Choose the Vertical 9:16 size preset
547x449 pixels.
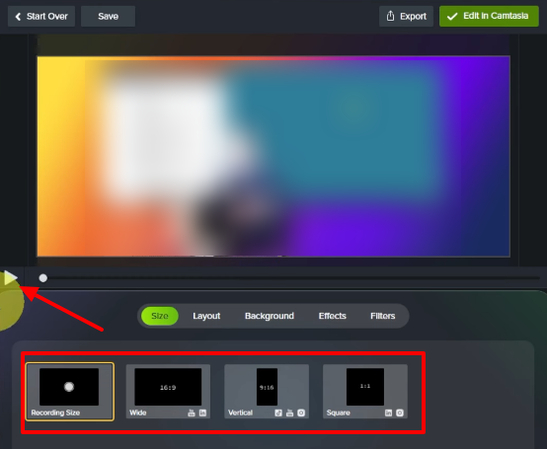coord(267,391)
